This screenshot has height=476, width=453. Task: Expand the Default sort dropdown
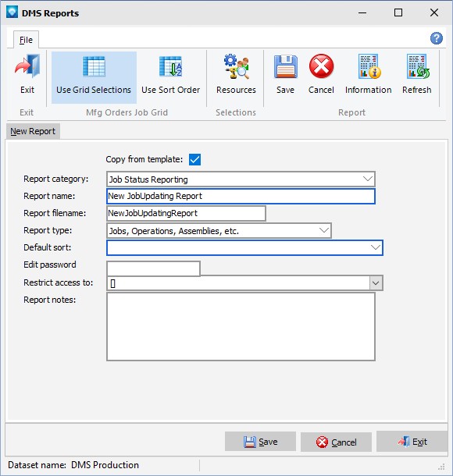pyautogui.click(x=376, y=247)
